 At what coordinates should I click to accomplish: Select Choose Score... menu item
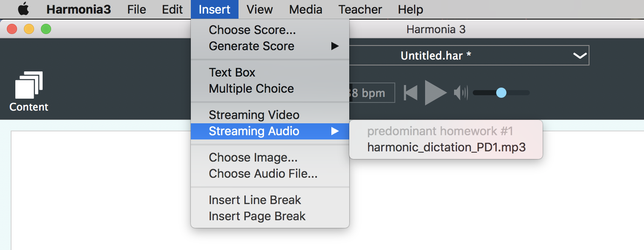pyautogui.click(x=252, y=30)
